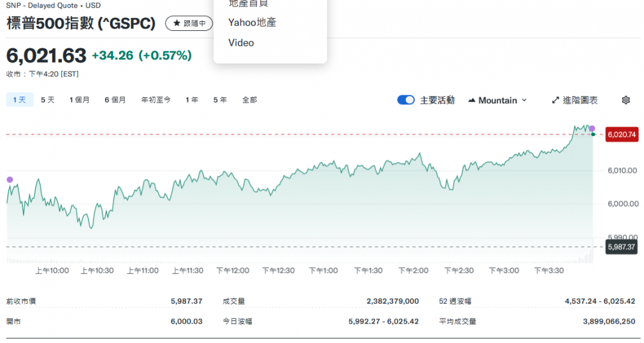Click the 跟隨中 follow button
The height and width of the screenshot is (343, 644).
(x=189, y=23)
